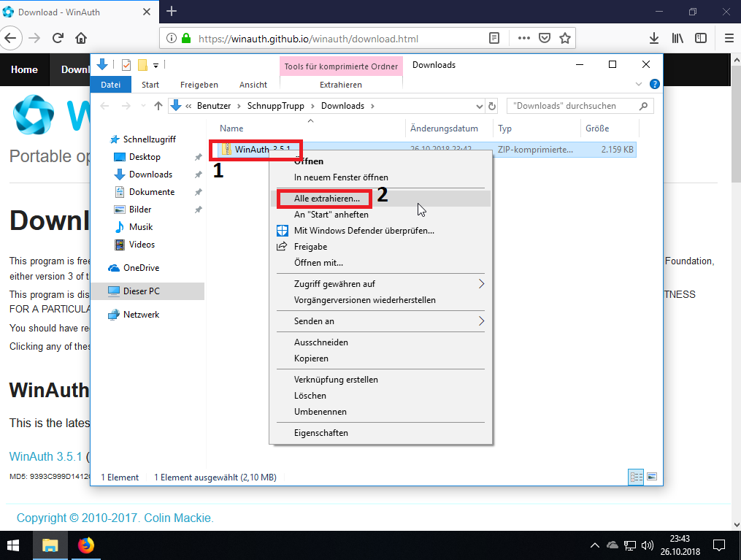
Task: Open Firefox from the taskbar
Action: (x=86, y=545)
